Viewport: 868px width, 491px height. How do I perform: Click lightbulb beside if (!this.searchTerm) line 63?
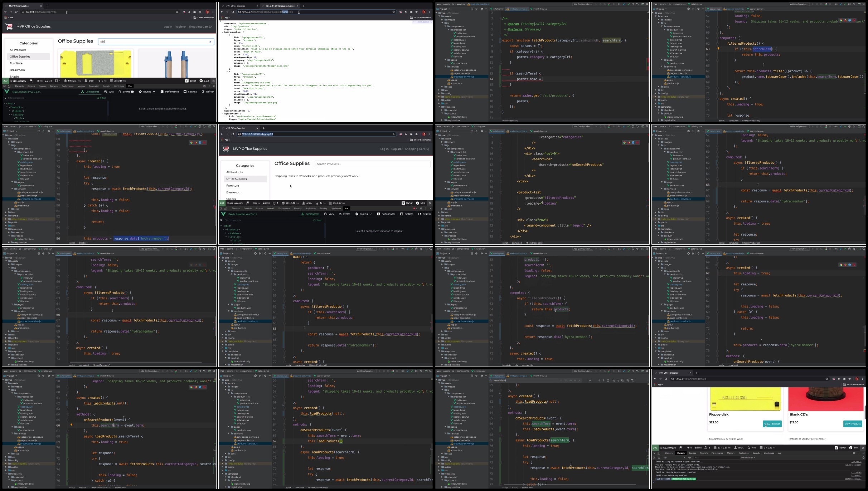point(718,49)
